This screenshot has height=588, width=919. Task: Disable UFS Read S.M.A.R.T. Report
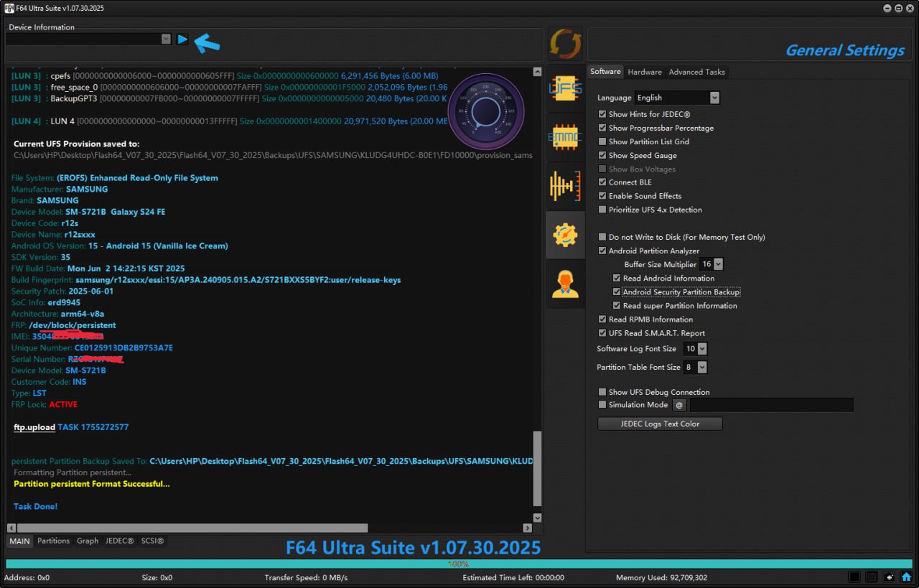(602, 333)
